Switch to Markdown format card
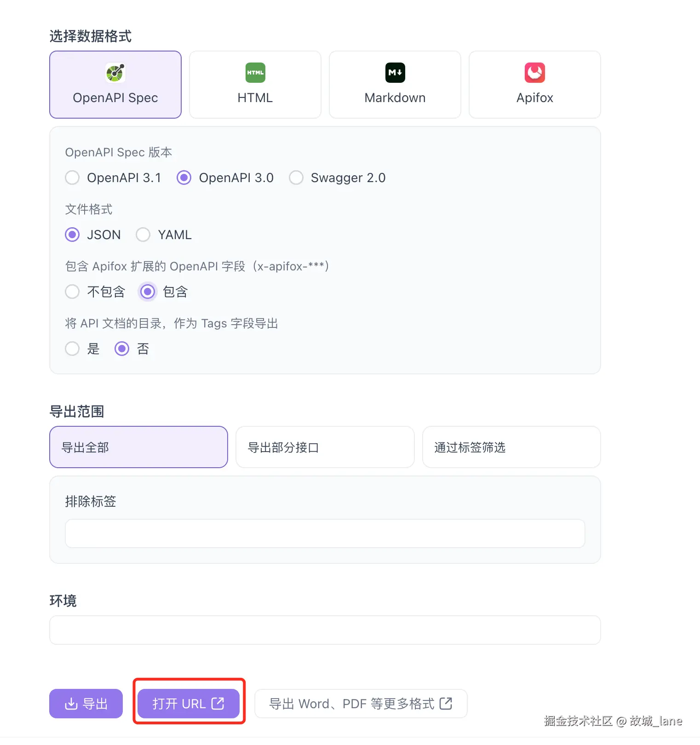Screen dimensions: 700x745 click(x=395, y=85)
